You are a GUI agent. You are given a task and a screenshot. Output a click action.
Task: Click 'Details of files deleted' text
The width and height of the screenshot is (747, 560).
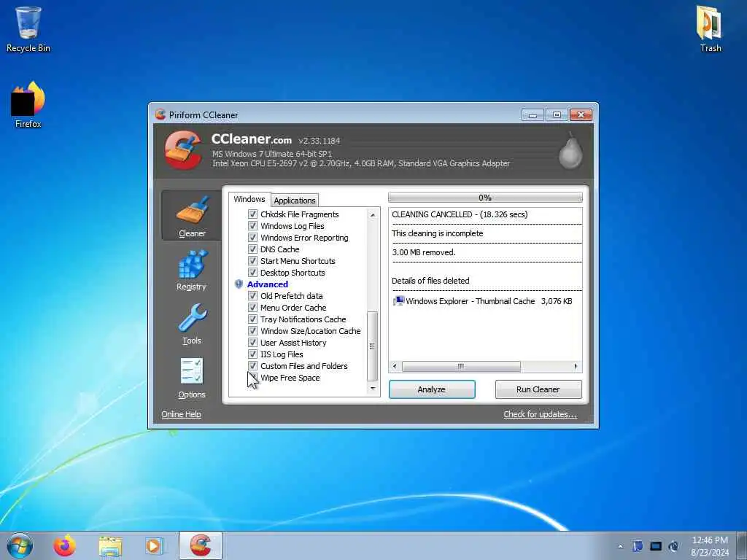(430, 281)
